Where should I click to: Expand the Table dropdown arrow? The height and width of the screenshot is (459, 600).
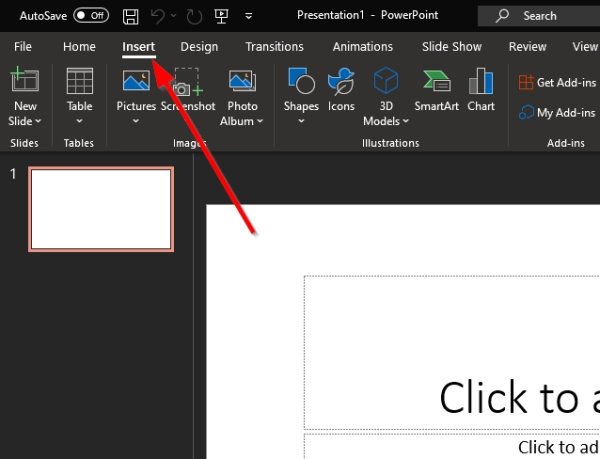[79, 121]
